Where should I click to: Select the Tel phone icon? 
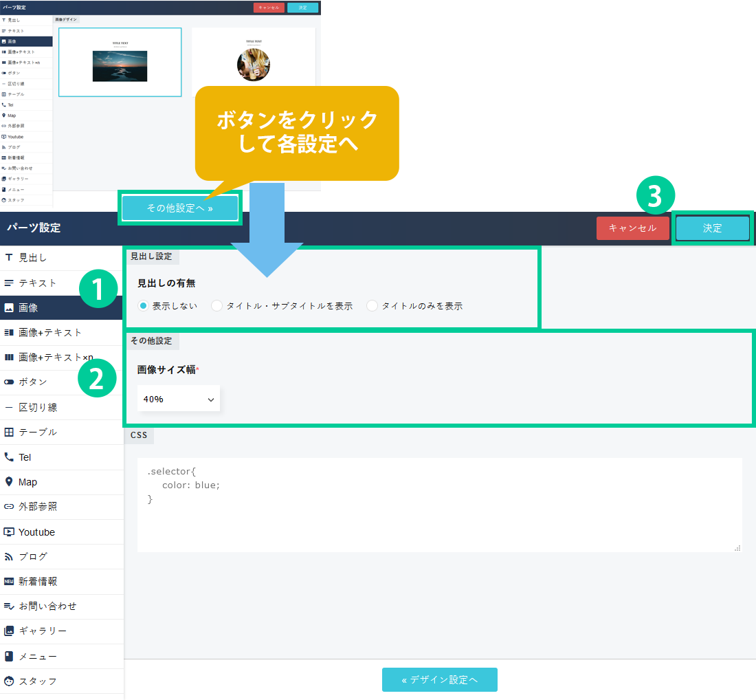[x=9, y=457]
